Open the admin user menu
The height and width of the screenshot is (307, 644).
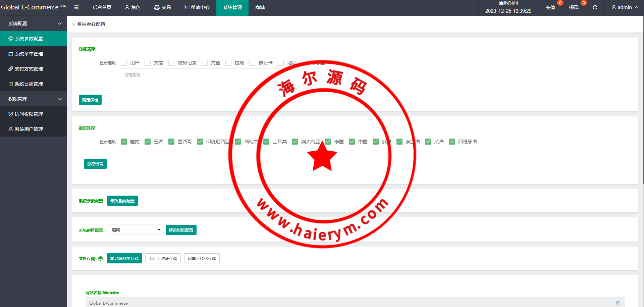click(x=625, y=7)
